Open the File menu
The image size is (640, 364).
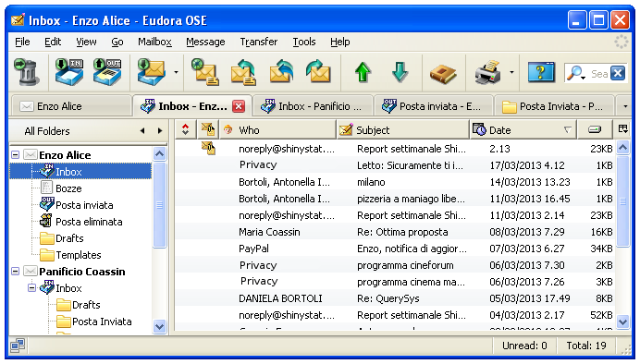pos(22,42)
